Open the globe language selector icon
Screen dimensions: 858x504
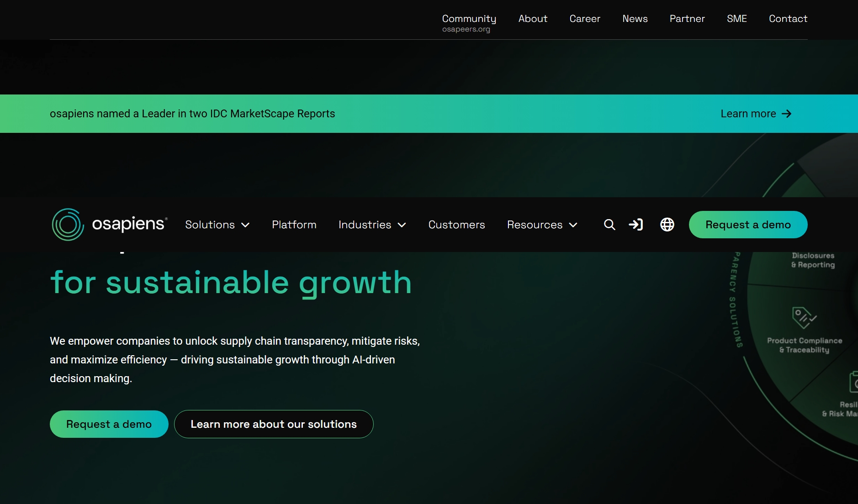667,225
